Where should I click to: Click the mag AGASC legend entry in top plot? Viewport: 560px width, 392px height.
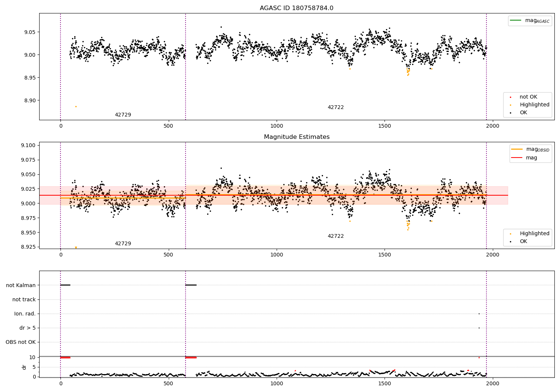click(530, 21)
